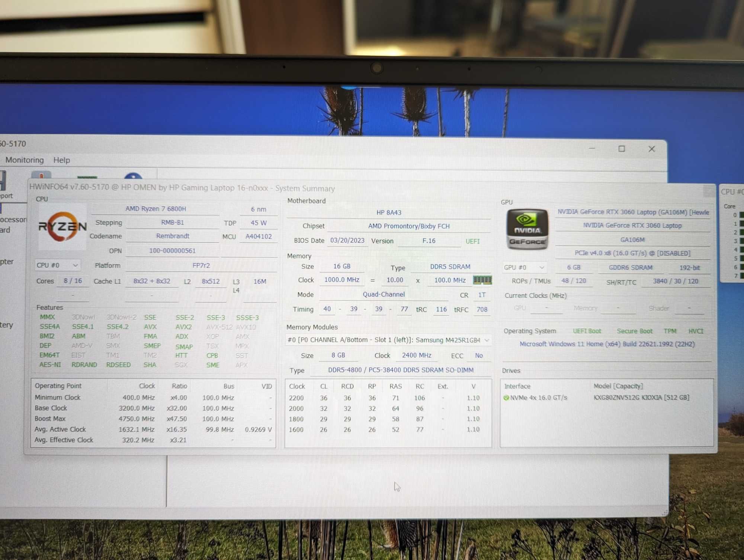
Task: Click the tRFC 708 timing value
Action: (x=482, y=309)
